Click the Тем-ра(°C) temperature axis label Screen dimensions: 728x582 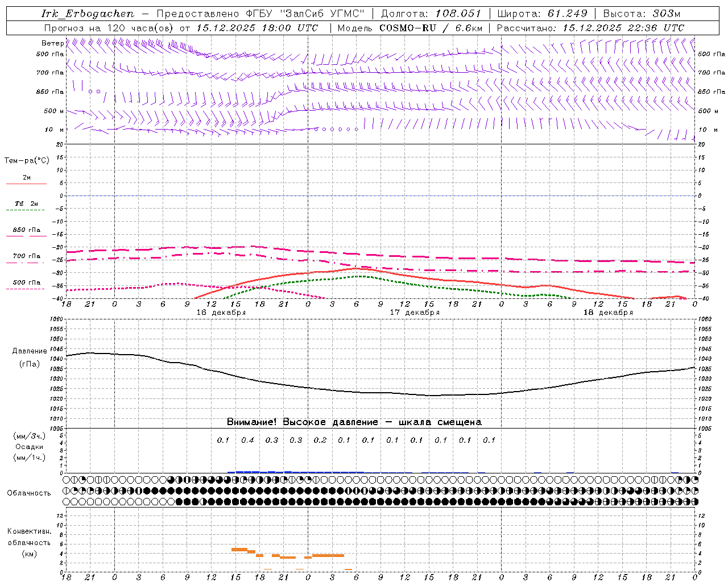[x=27, y=161]
